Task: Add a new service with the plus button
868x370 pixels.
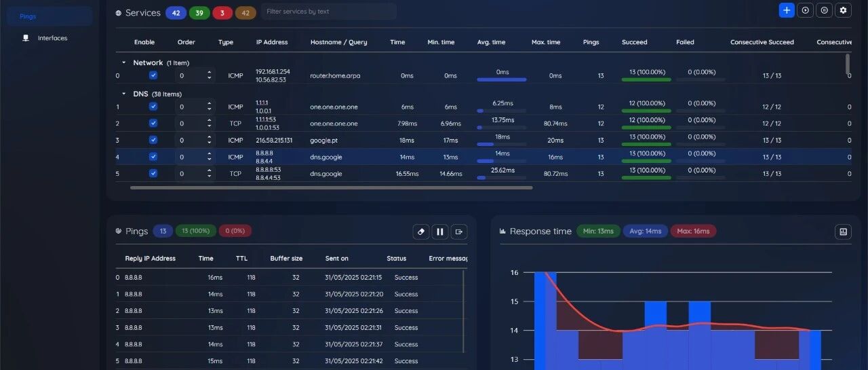Action: [x=786, y=10]
